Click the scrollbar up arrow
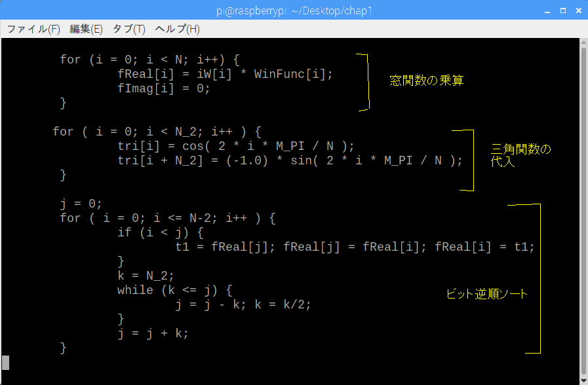Screen dimensions: 588x385 pos(584,42)
